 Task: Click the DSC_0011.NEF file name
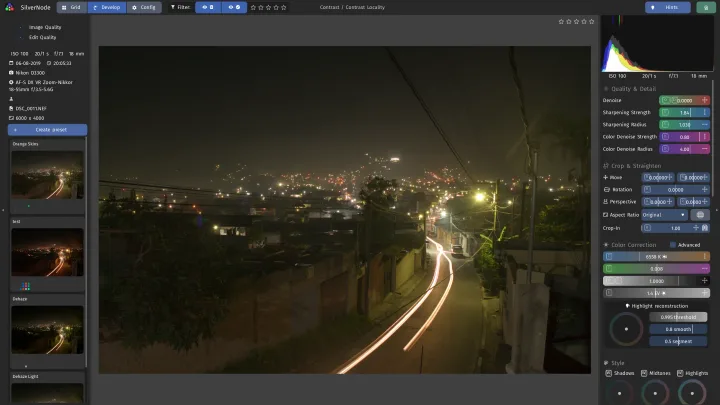(x=31, y=108)
